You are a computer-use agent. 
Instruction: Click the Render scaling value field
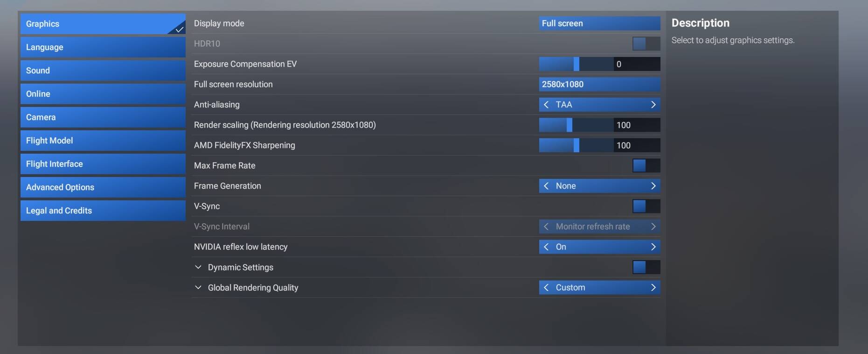637,125
